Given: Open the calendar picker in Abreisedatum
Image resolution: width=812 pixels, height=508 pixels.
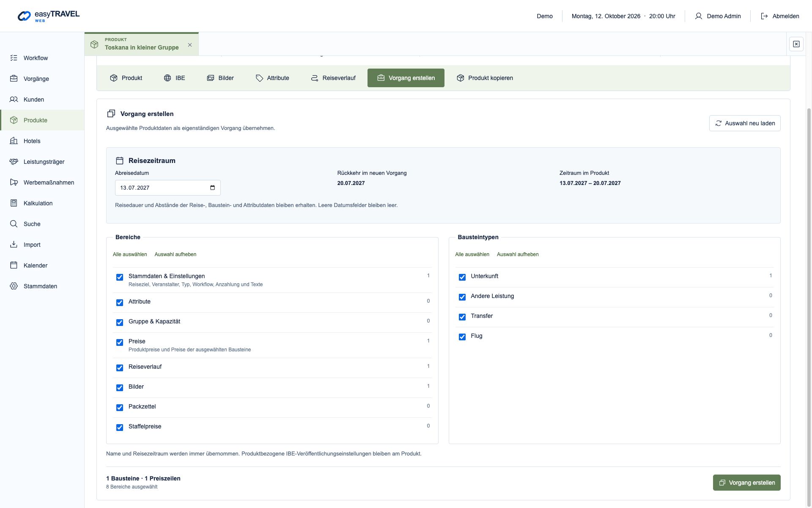Looking at the screenshot, I should point(212,188).
